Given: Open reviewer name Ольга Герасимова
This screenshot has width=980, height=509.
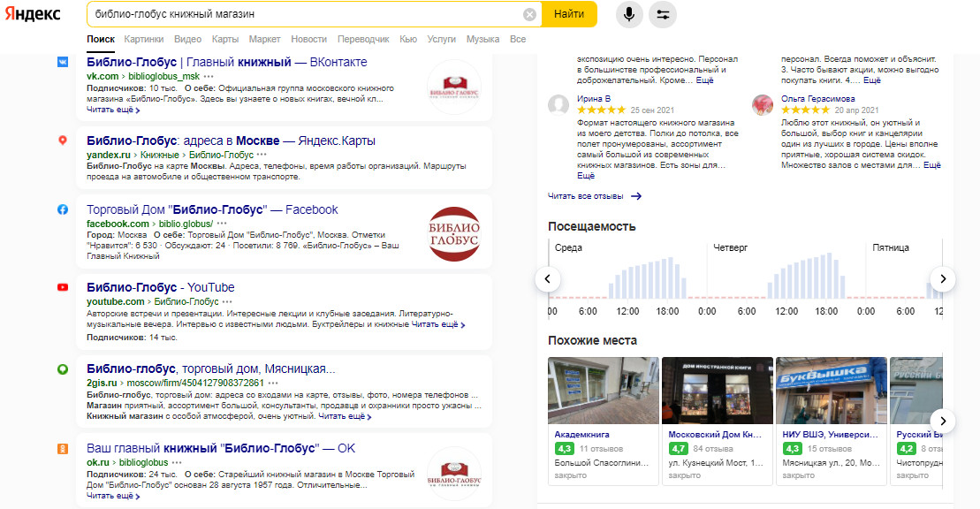Looking at the screenshot, I should (817, 99).
